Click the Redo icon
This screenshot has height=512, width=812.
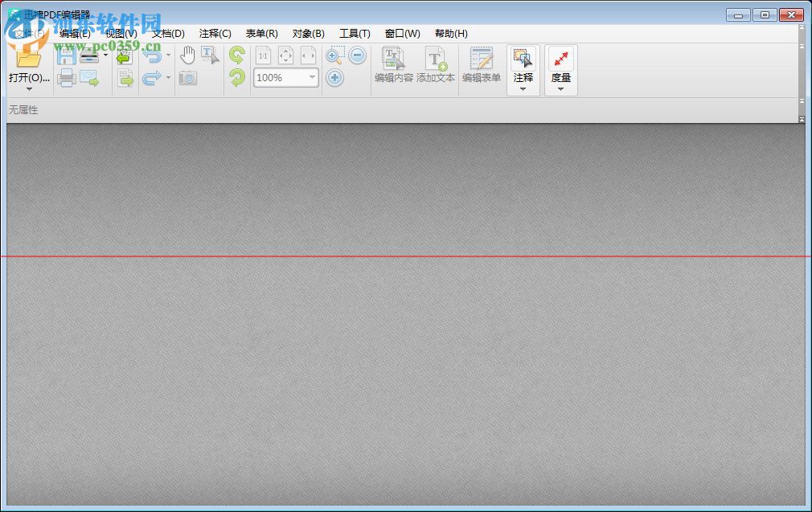pos(152,78)
